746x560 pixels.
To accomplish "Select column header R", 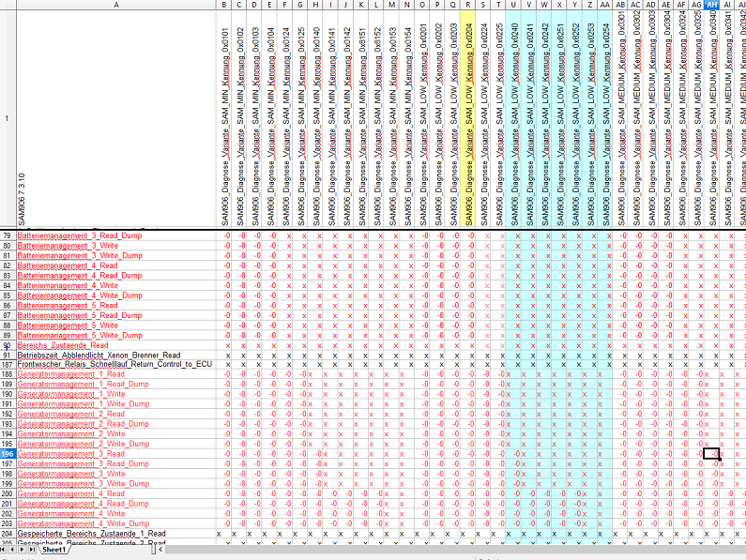I will 469,5.
